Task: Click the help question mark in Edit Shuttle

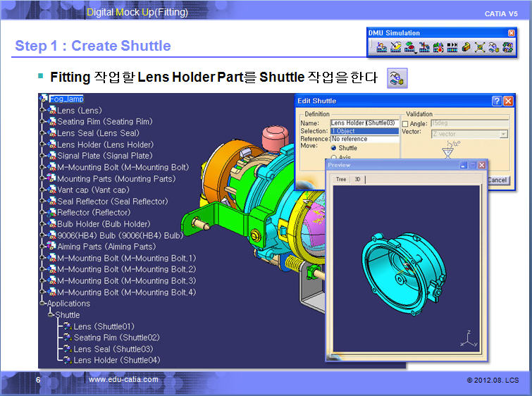Action: pyautogui.click(x=497, y=101)
